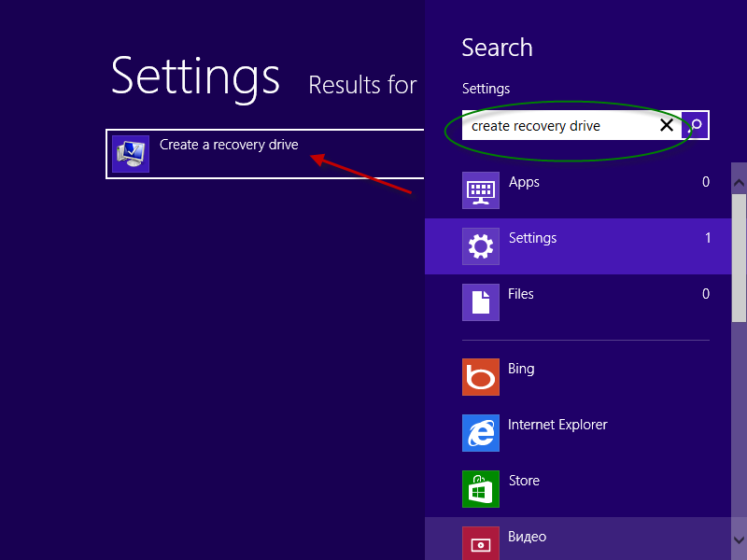747x560 pixels.
Task: Open the Store shopping bag icon
Action: click(481, 489)
